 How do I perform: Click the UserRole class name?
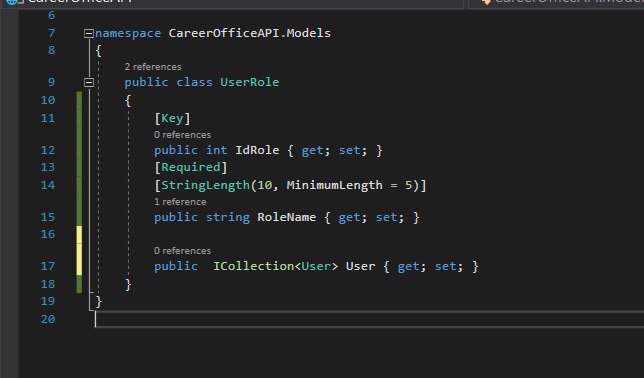click(250, 82)
